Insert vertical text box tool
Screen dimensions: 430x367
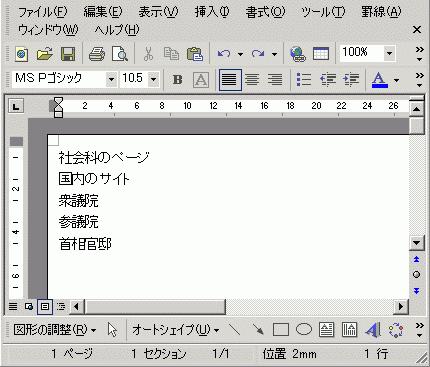pos(350,330)
